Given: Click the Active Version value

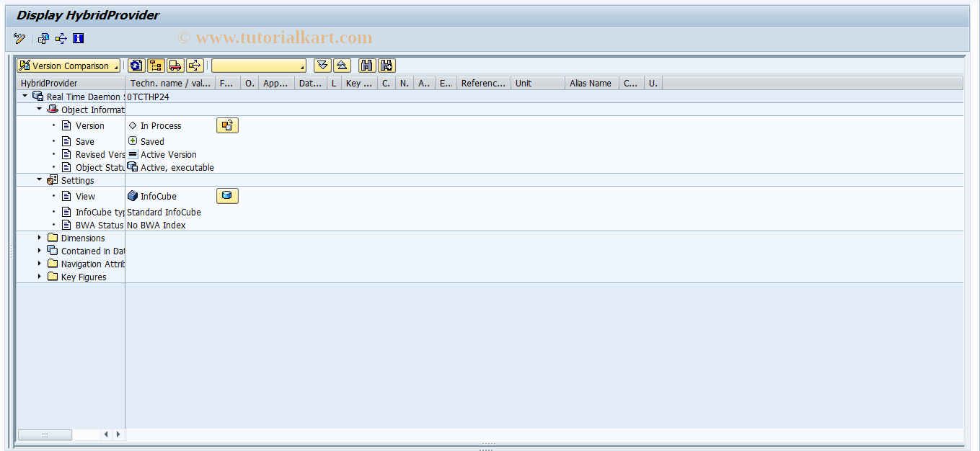Looking at the screenshot, I should pyautogui.click(x=169, y=154).
